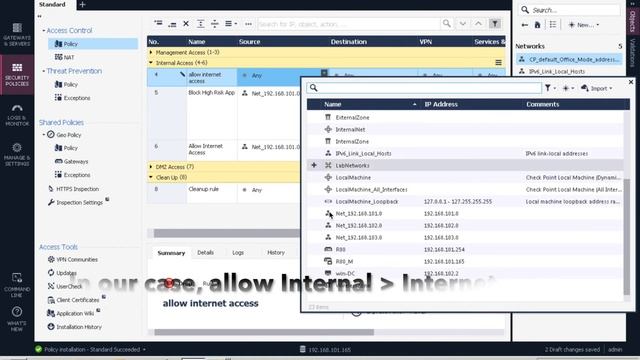Viewport: 640px width, 360px height.
Task: Switch to Details tab
Action: (205, 253)
